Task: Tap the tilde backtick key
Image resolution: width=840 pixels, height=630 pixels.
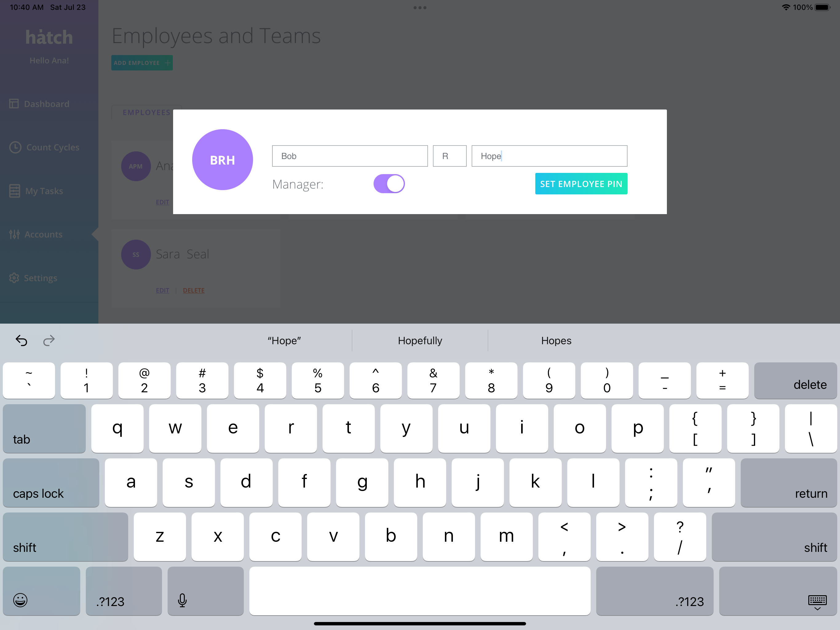Action: click(x=29, y=380)
